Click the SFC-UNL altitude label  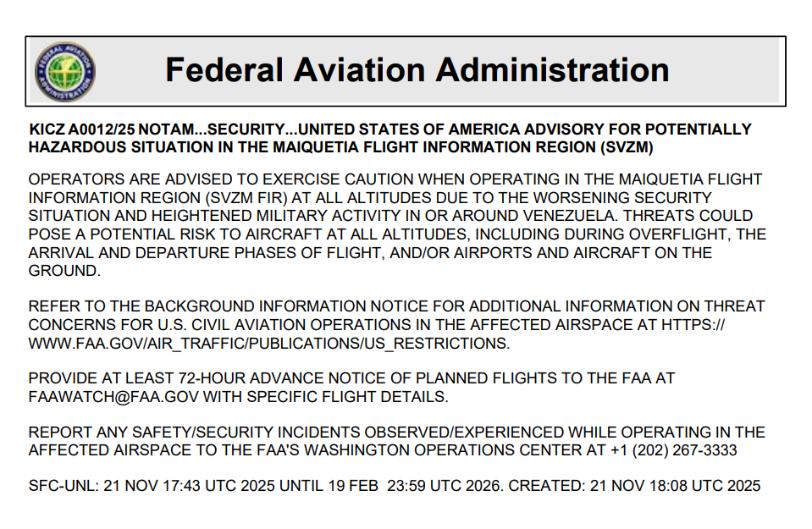tap(64, 487)
